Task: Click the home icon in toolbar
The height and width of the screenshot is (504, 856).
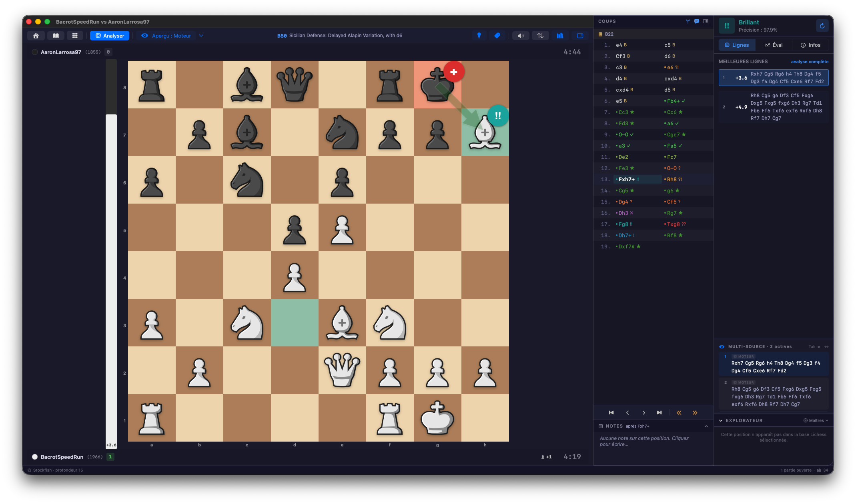Action: coord(36,36)
